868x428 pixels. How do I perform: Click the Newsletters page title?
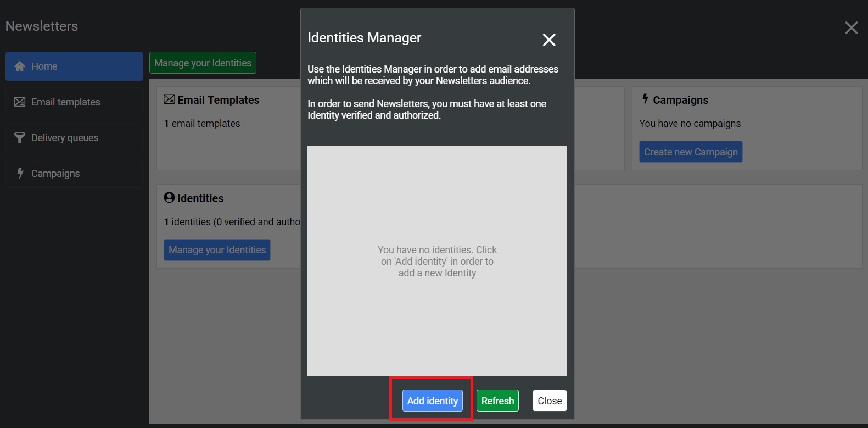42,26
